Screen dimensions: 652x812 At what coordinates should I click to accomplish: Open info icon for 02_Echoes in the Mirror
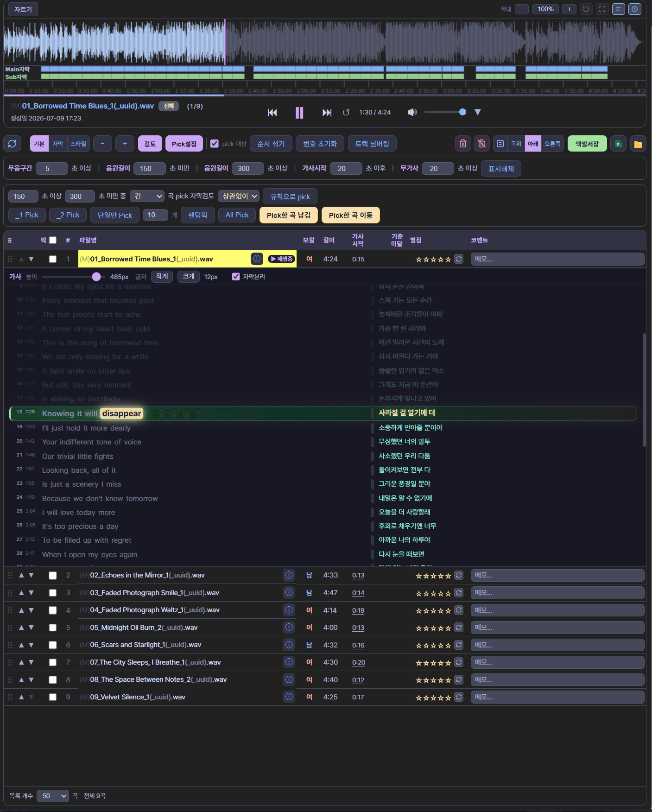point(289,575)
